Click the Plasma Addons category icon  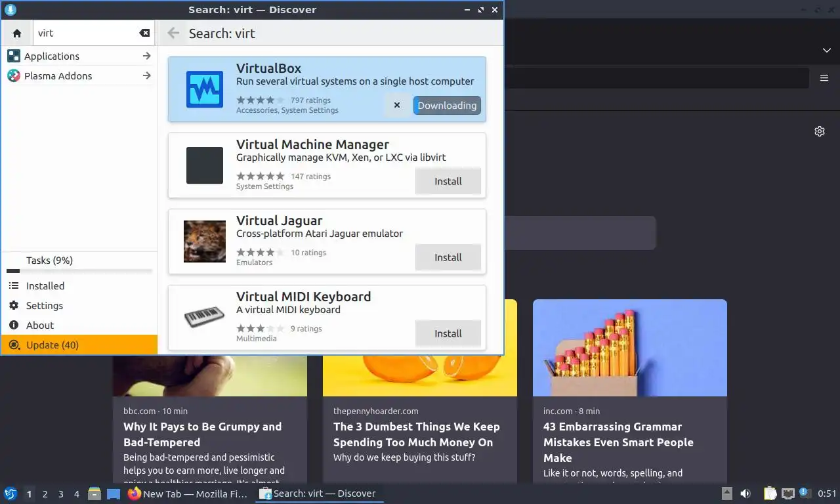click(x=14, y=75)
